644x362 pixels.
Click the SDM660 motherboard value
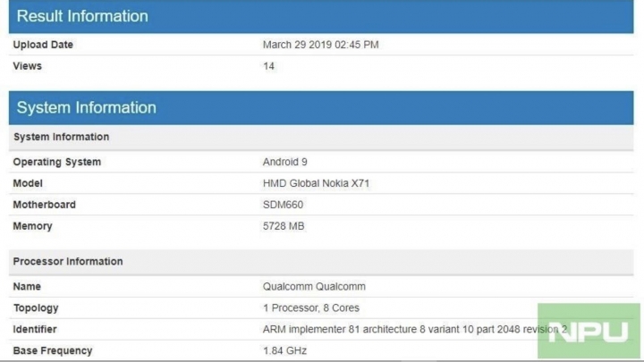click(x=283, y=205)
